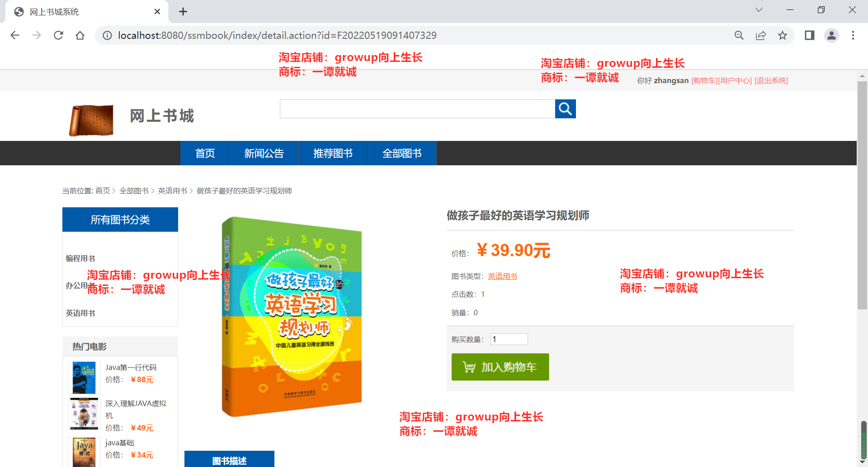Click the browser forward arrow
The image size is (868, 467).
(x=37, y=35)
